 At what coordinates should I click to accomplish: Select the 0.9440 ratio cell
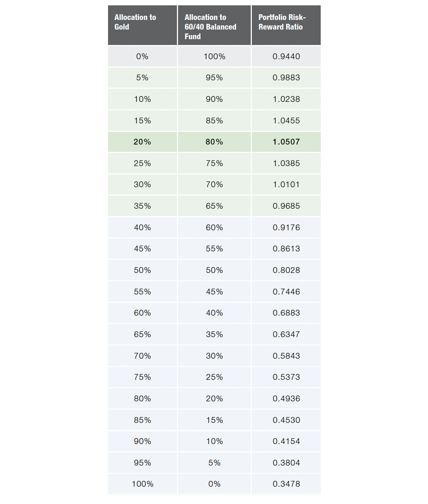[286, 56]
